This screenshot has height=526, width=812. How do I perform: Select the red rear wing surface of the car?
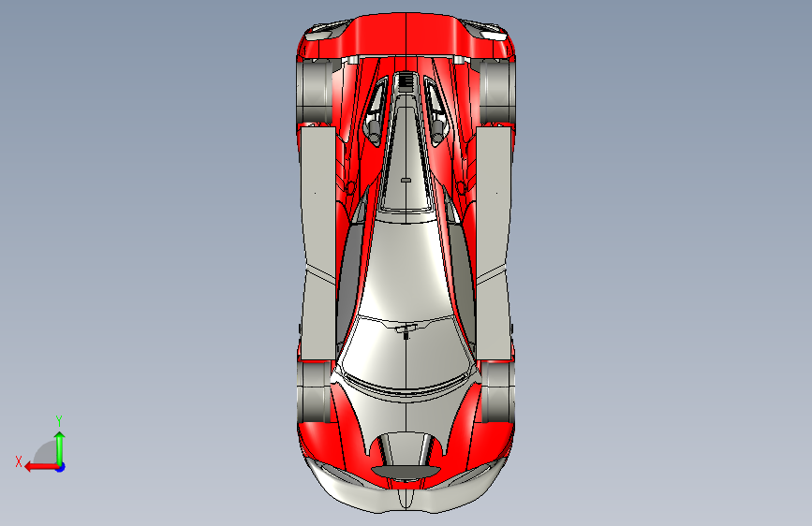pos(406,36)
